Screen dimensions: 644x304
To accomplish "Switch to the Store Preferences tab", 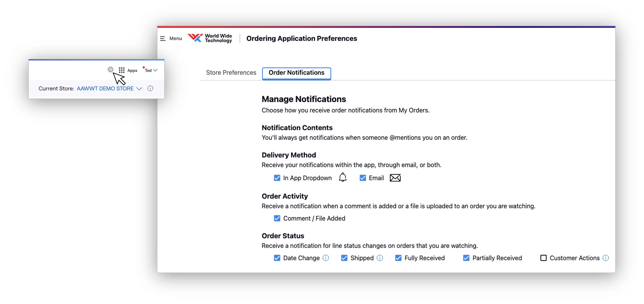I will click(x=231, y=73).
